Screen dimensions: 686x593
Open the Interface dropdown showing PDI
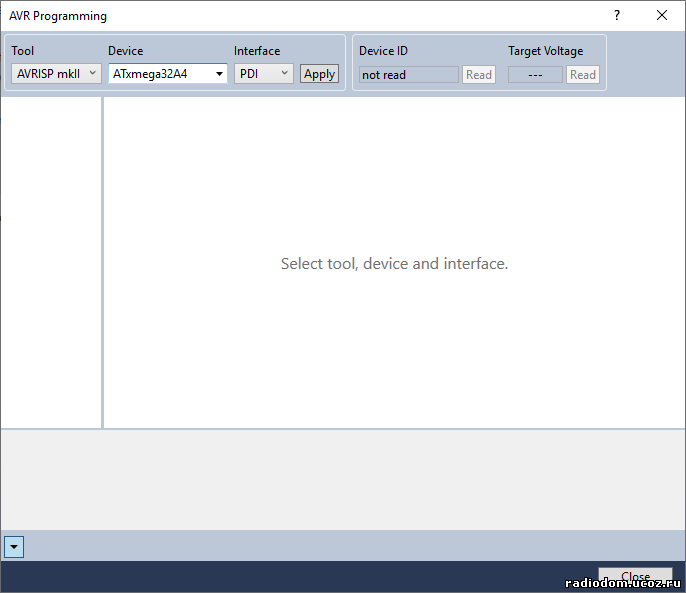pyautogui.click(x=263, y=74)
